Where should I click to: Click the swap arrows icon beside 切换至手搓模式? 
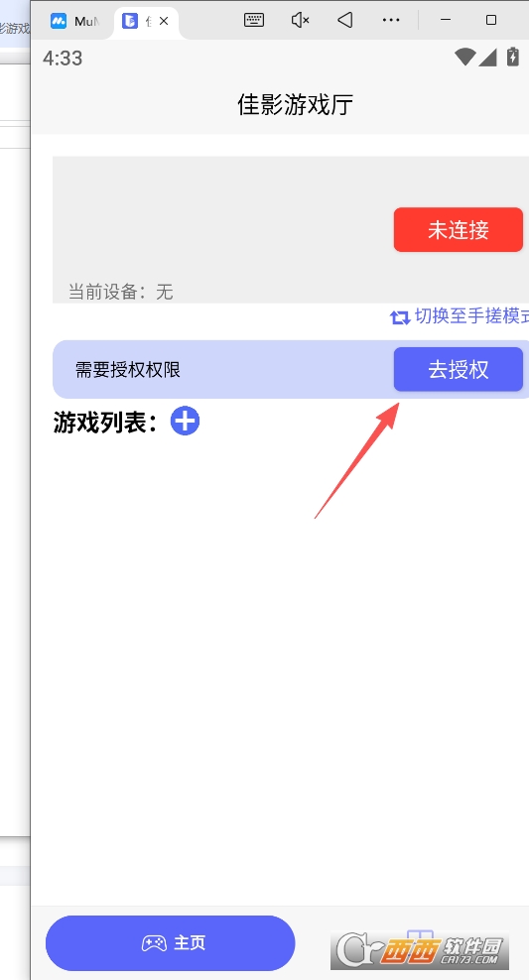tap(400, 316)
